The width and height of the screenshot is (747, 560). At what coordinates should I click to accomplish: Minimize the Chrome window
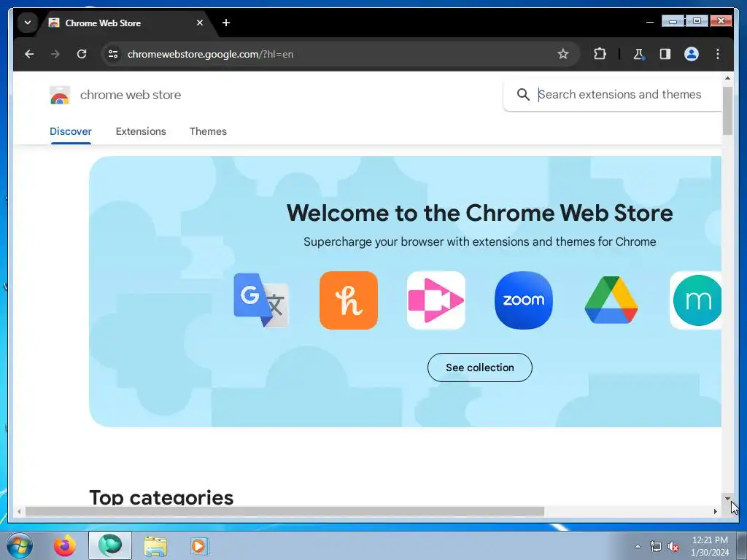tap(673, 21)
